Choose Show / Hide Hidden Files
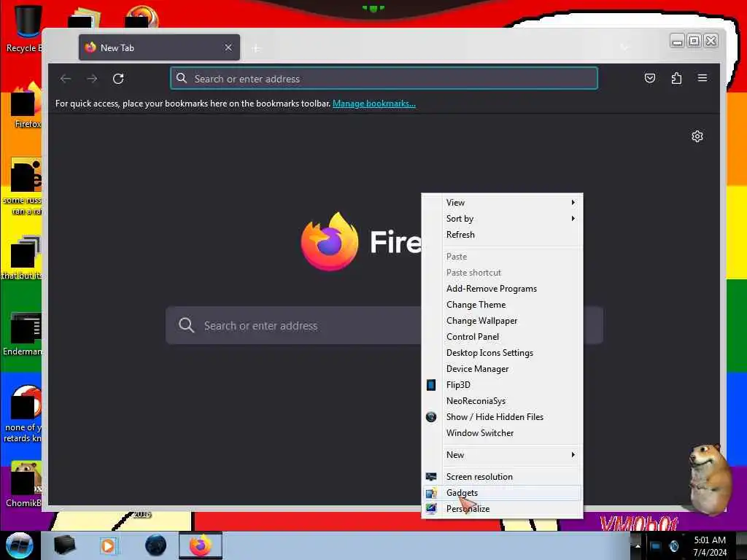747x560 pixels. [502, 417]
